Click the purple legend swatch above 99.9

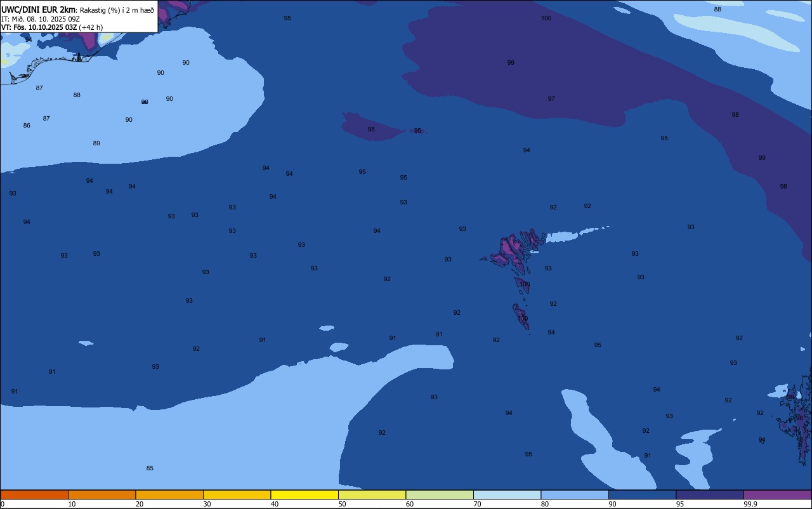777,494
